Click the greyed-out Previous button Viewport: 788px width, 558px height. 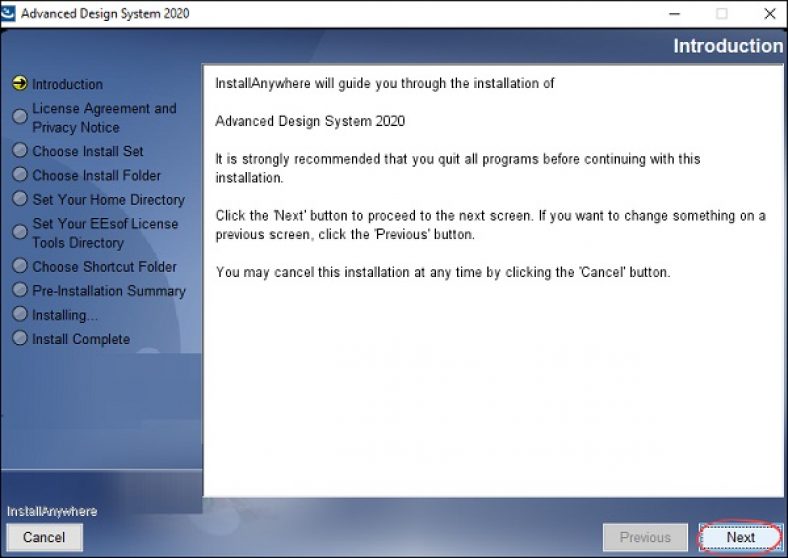[x=645, y=537]
